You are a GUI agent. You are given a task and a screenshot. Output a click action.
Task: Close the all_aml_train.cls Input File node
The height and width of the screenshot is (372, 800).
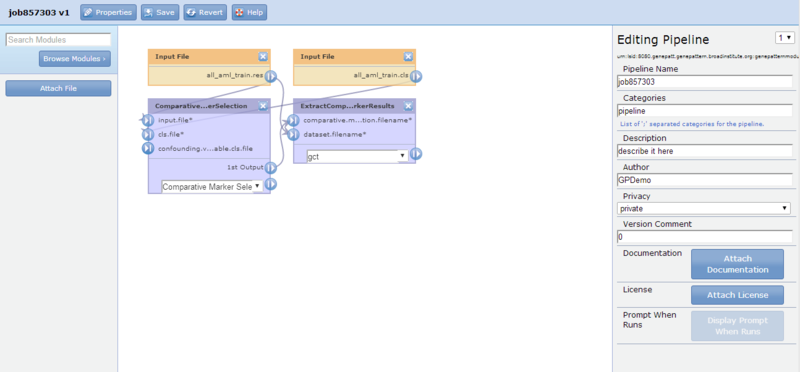click(408, 57)
